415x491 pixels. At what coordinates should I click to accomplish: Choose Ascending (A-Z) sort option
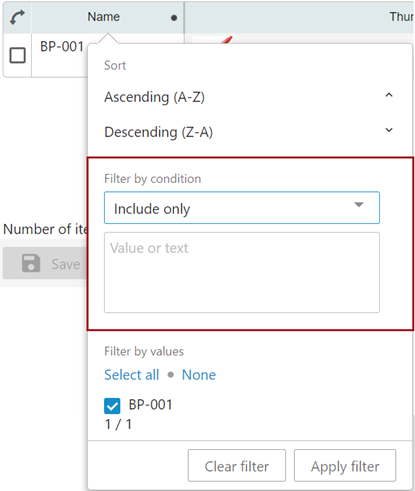(154, 97)
